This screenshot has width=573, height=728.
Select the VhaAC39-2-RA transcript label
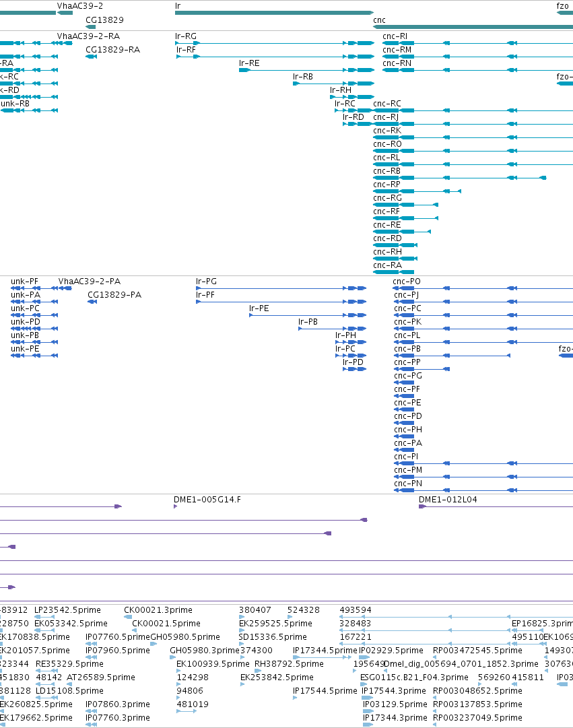88,36
